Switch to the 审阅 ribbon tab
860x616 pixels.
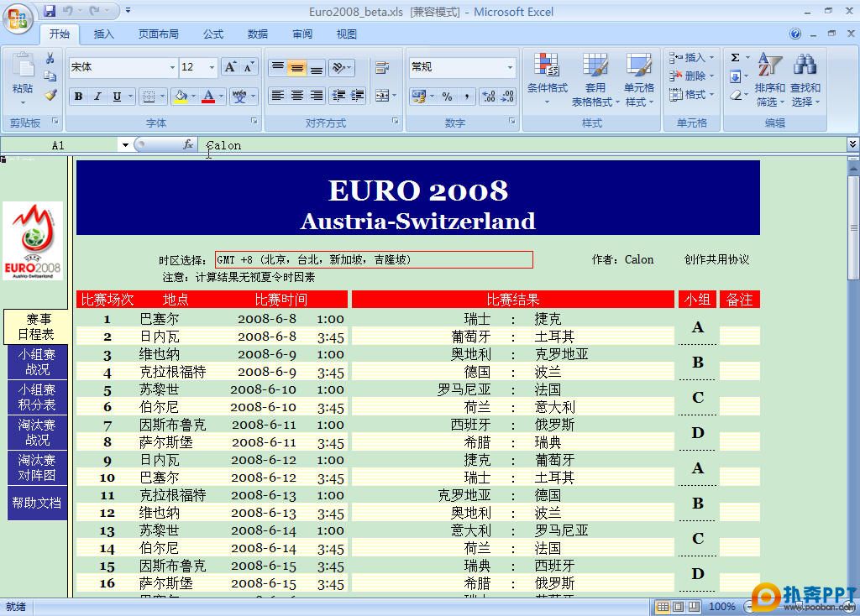tap(302, 34)
